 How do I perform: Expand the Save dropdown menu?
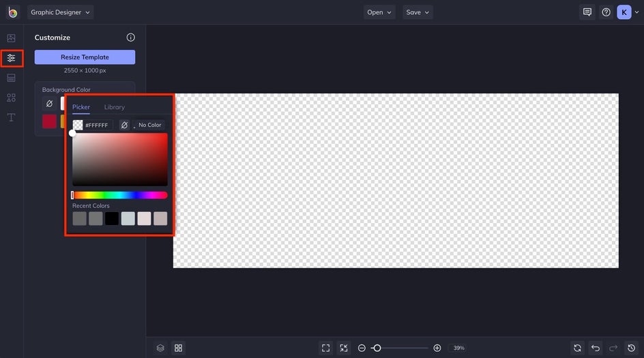[418, 12]
